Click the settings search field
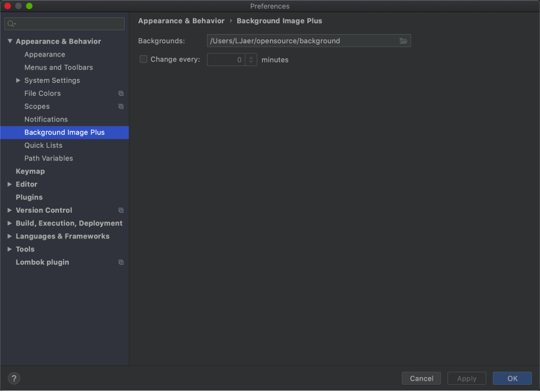The image size is (540, 392). point(64,24)
